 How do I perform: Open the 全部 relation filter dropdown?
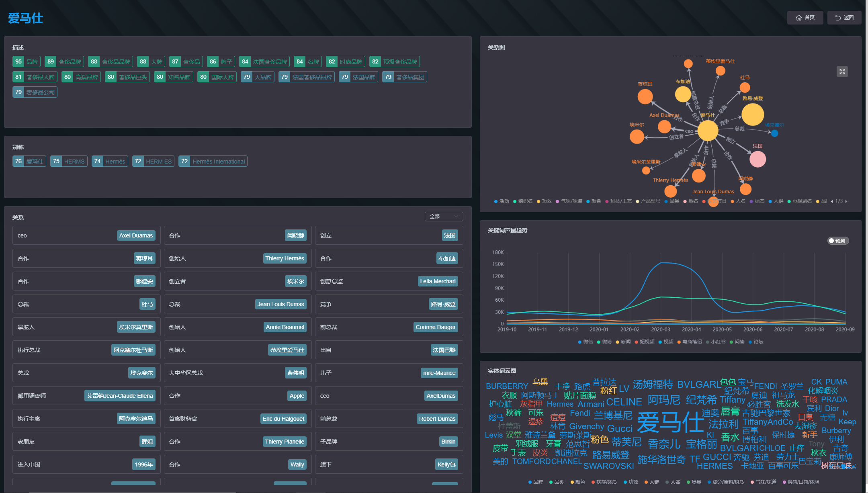click(444, 217)
